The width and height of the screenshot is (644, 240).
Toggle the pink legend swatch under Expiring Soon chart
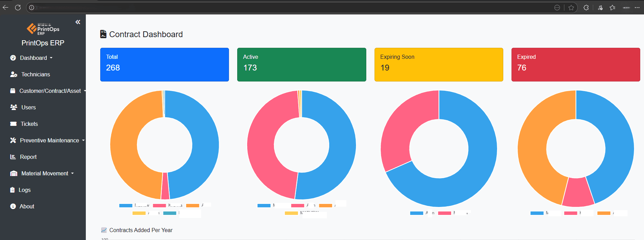coord(445,213)
